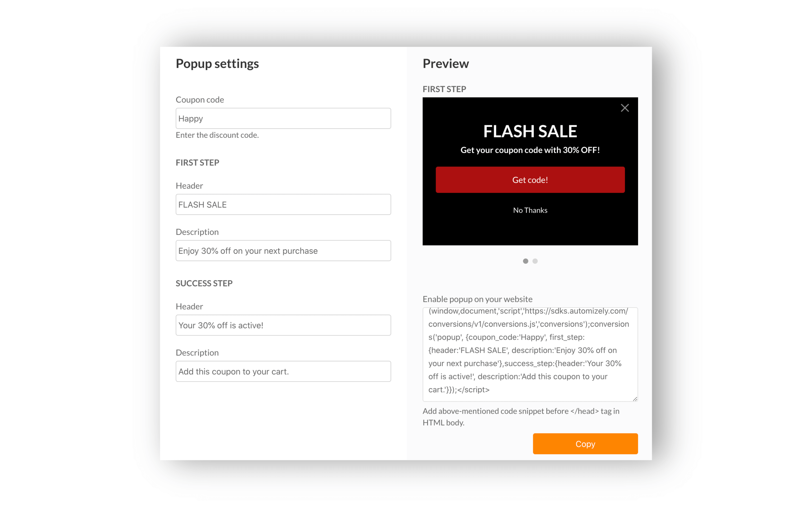Click the No Thanks link
Viewport: 812px width, 507px height.
(530, 210)
